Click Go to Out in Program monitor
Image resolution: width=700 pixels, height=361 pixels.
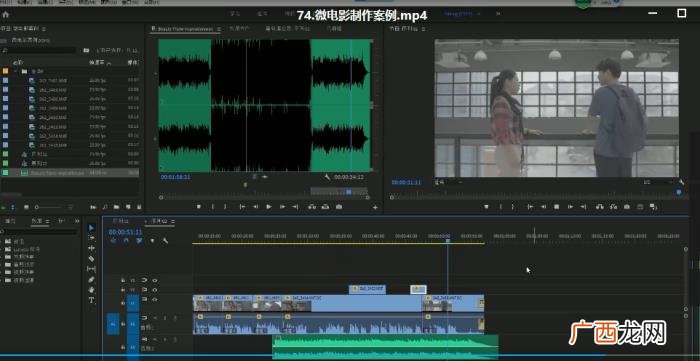583,207
